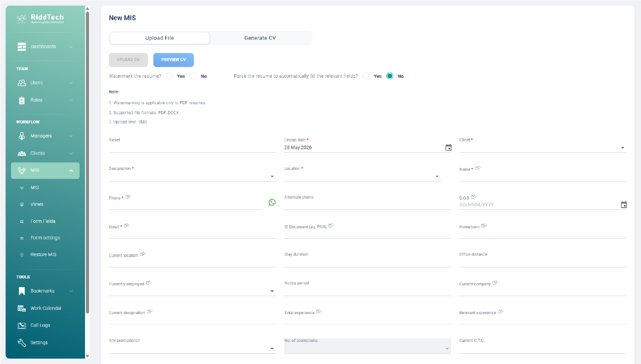Click the sidebar vertical scrollbar
This screenshot has height=364, width=641.
pos(87,162)
